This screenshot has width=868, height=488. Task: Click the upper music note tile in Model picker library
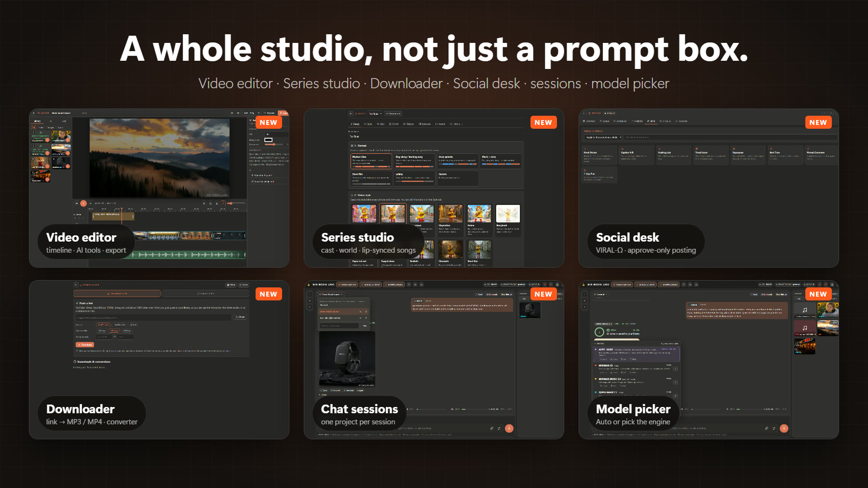(805, 310)
